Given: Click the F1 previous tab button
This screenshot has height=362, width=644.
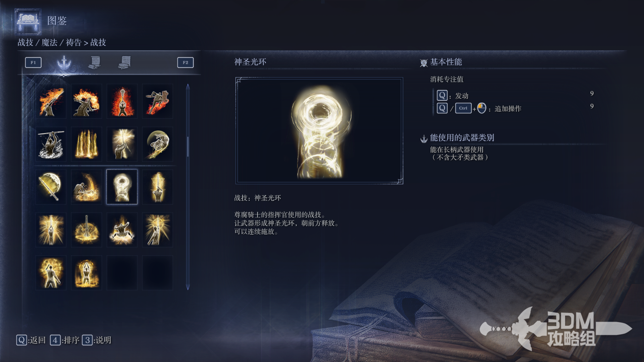Looking at the screenshot, I should pos(33,62).
